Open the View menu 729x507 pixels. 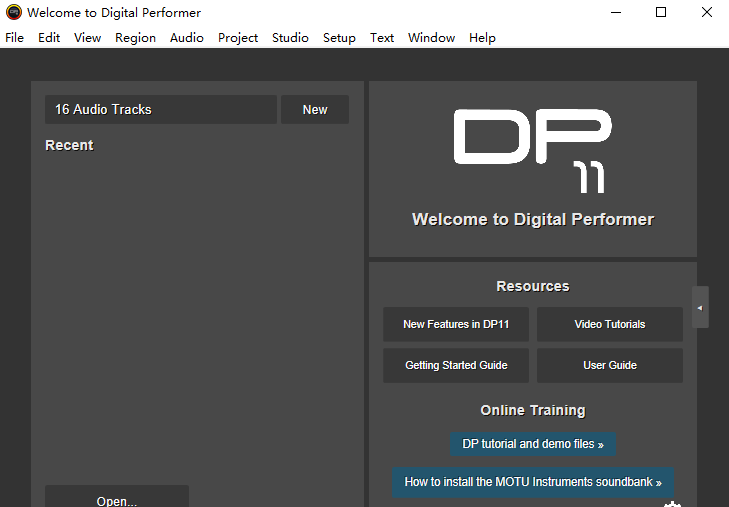click(x=87, y=38)
